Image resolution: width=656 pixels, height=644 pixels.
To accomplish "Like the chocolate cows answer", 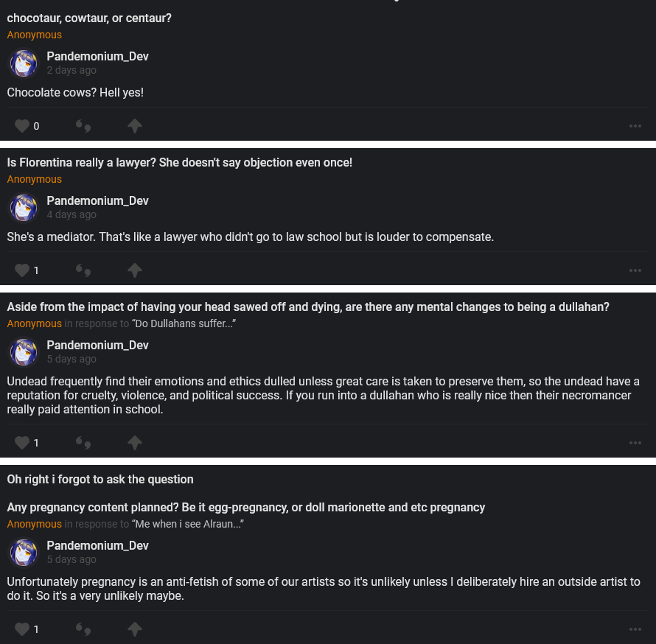I will coord(22,126).
